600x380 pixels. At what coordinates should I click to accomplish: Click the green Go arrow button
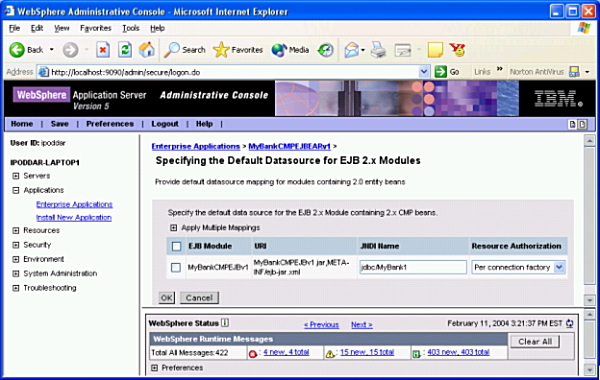click(x=440, y=72)
